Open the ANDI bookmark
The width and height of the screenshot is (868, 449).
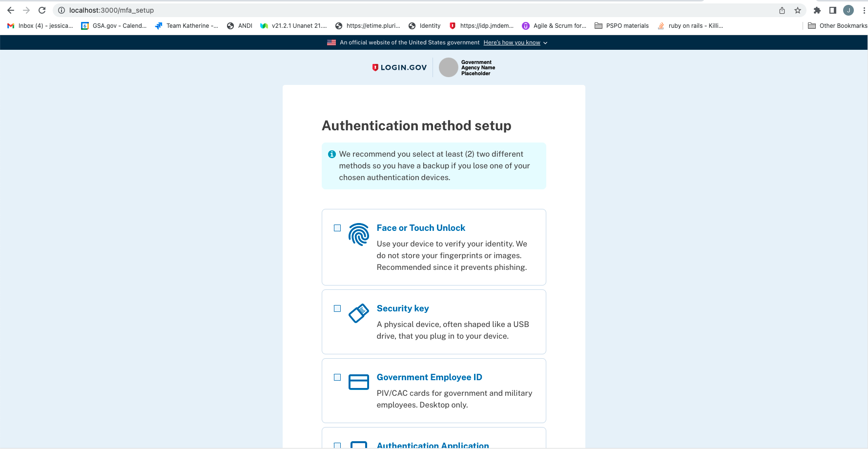(x=240, y=26)
